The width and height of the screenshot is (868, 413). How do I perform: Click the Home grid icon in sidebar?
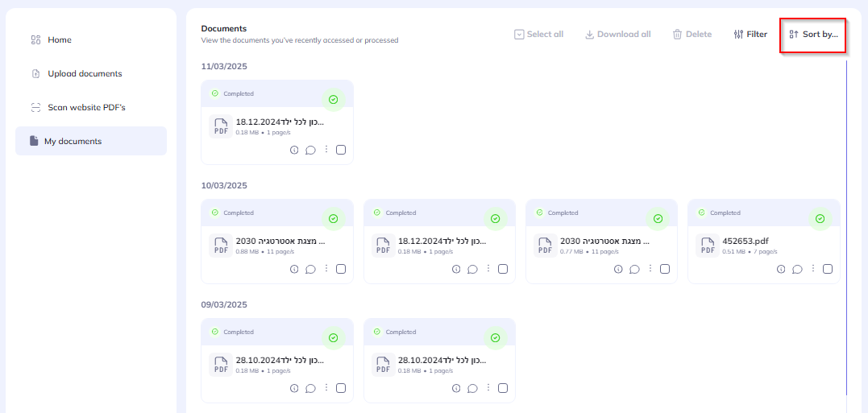click(35, 40)
